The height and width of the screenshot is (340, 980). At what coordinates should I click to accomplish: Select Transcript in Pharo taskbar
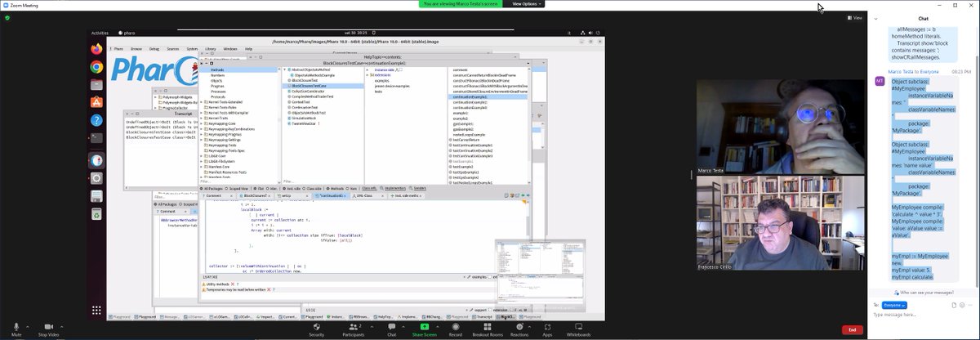[x=482, y=316]
